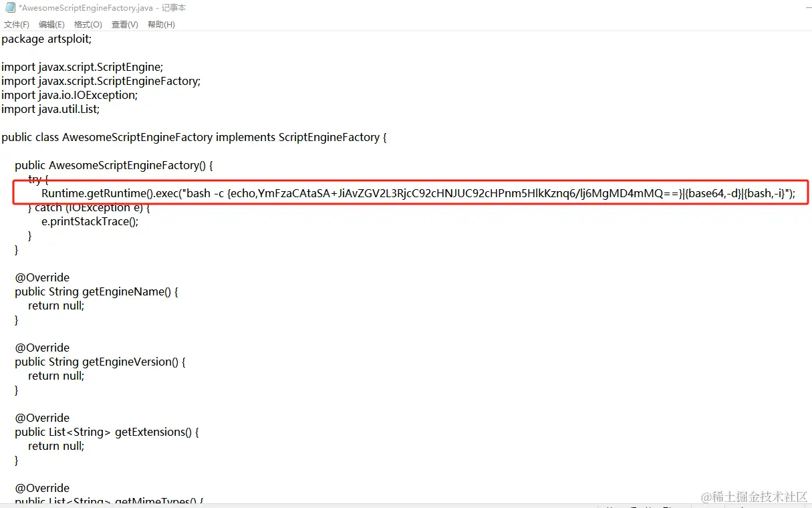The image size is (812, 508).
Task: Click the 'import java.io.IOException;' line
Action: tap(70, 95)
